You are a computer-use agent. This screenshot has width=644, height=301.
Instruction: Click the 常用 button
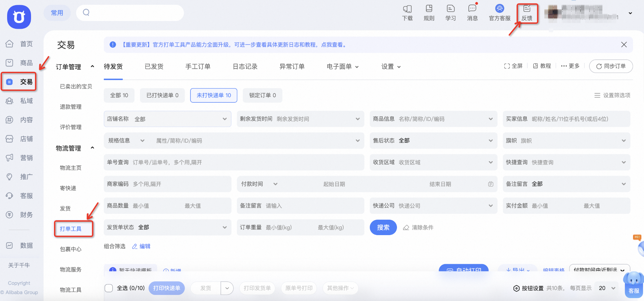(x=57, y=13)
